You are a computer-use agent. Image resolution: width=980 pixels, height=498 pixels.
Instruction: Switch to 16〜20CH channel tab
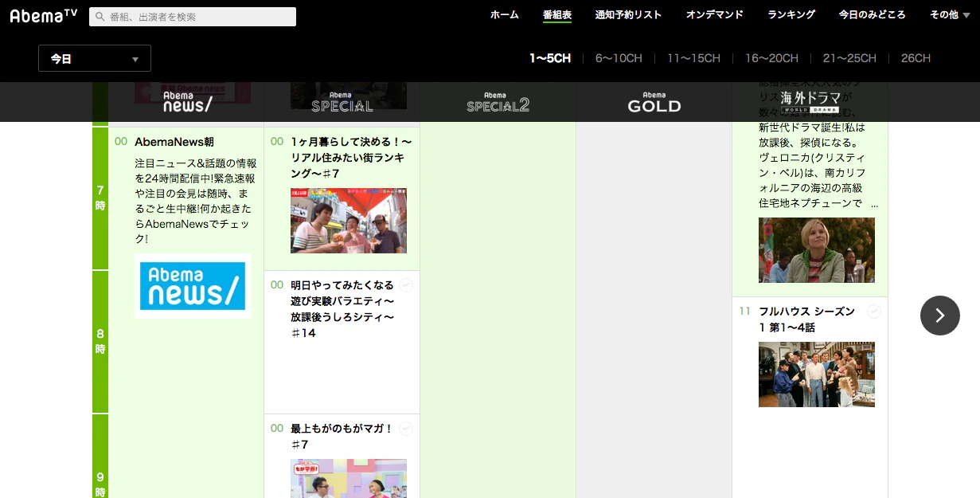point(771,58)
